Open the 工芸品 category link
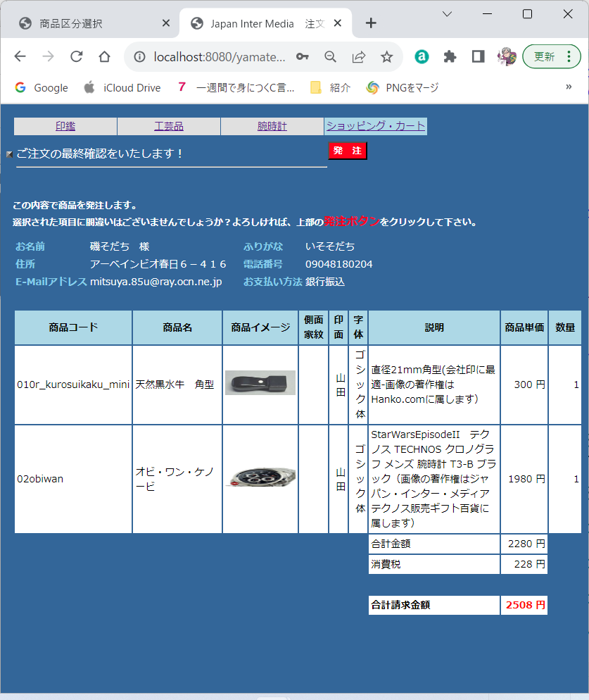 (169, 126)
